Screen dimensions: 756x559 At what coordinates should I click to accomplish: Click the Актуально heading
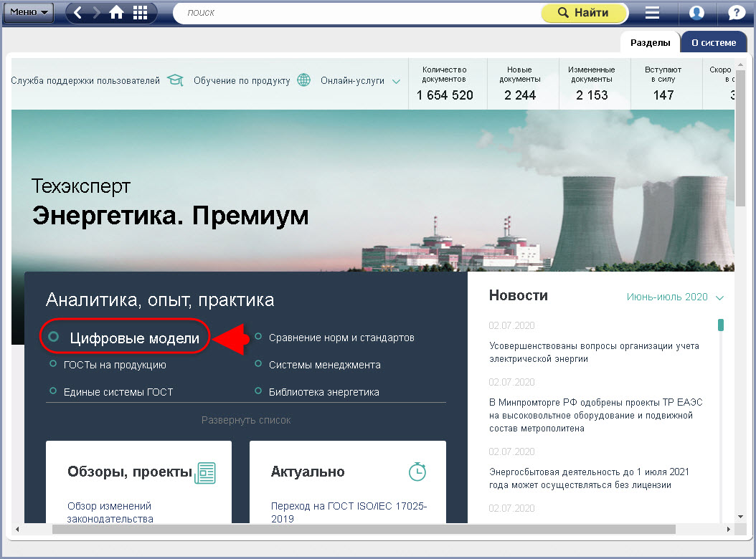pyautogui.click(x=308, y=472)
